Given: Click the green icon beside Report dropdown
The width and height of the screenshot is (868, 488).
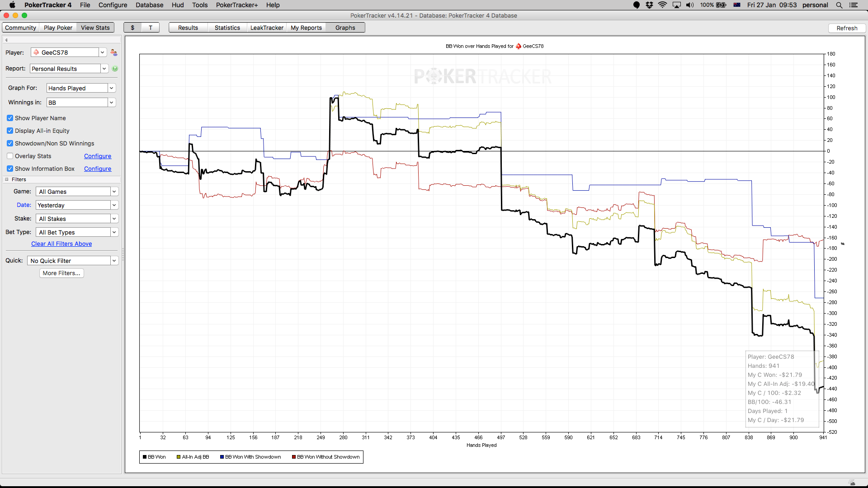Looking at the screenshot, I should (115, 69).
